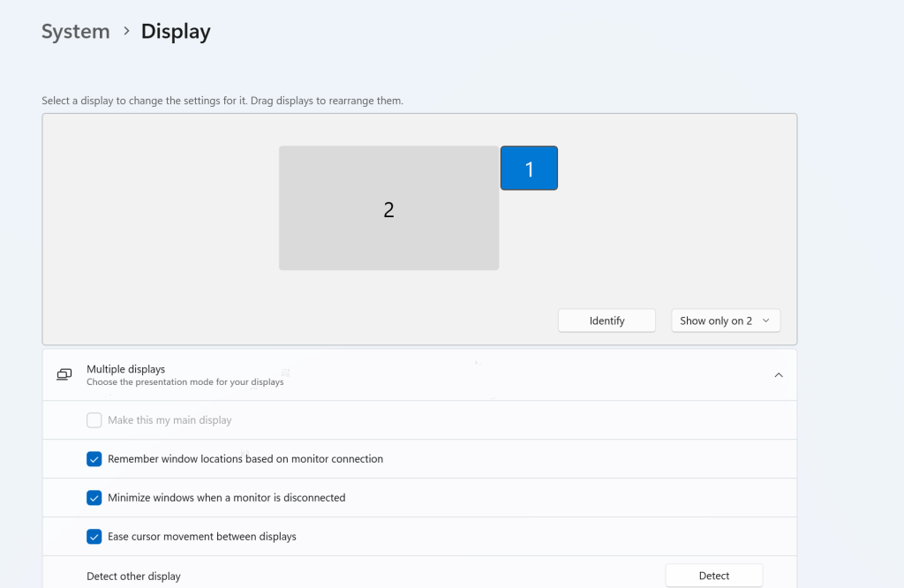Disable 'Ease cursor movement between displays'

click(94, 536)
